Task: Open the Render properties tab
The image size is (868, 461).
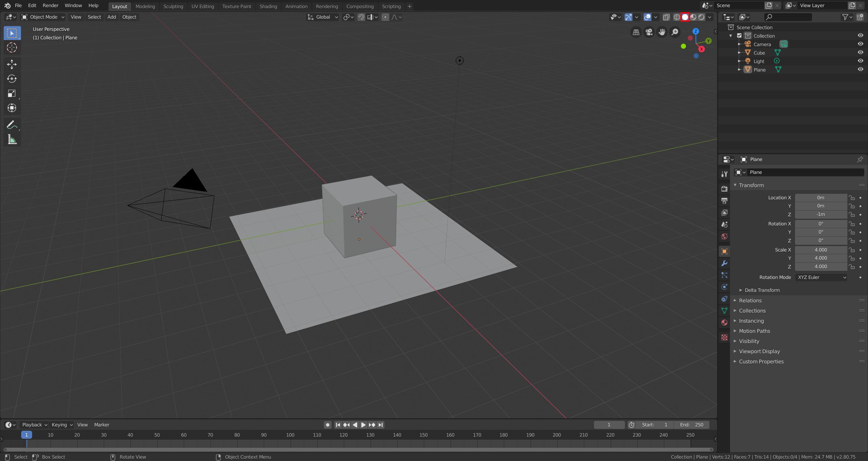Action: point(724,189)
